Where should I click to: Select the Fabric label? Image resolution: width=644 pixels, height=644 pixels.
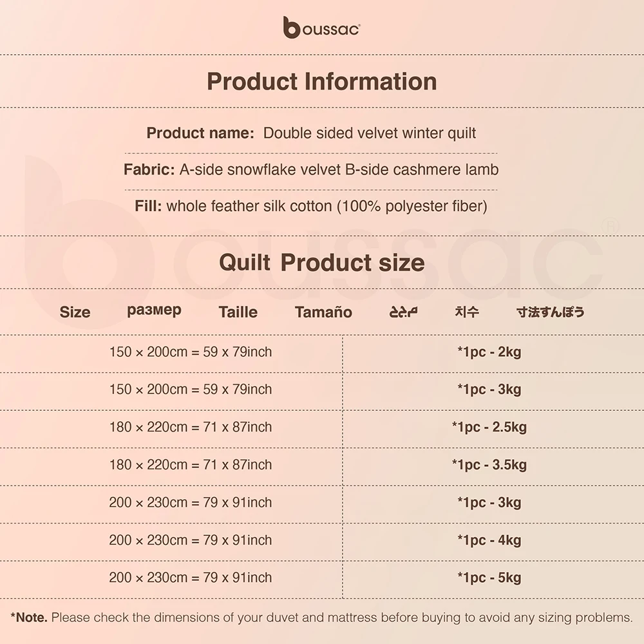pyautogui.click(x=149, y=170)
